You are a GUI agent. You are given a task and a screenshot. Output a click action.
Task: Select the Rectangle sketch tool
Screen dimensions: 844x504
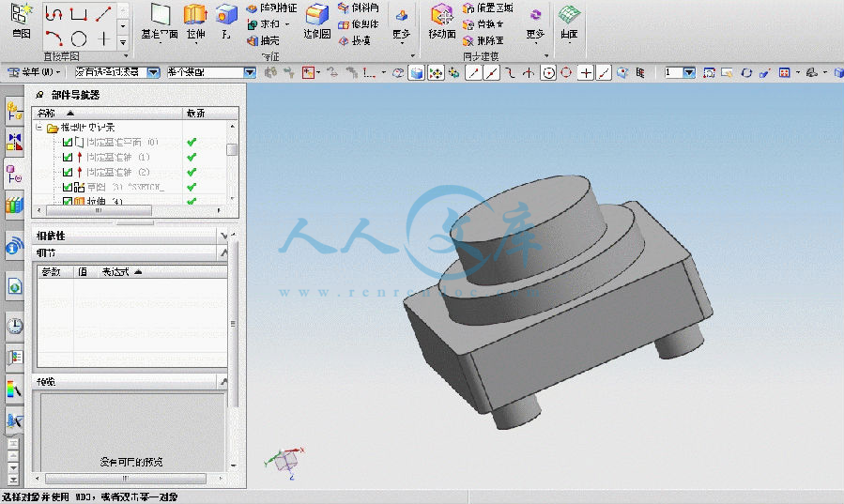(x=79, y=13)
